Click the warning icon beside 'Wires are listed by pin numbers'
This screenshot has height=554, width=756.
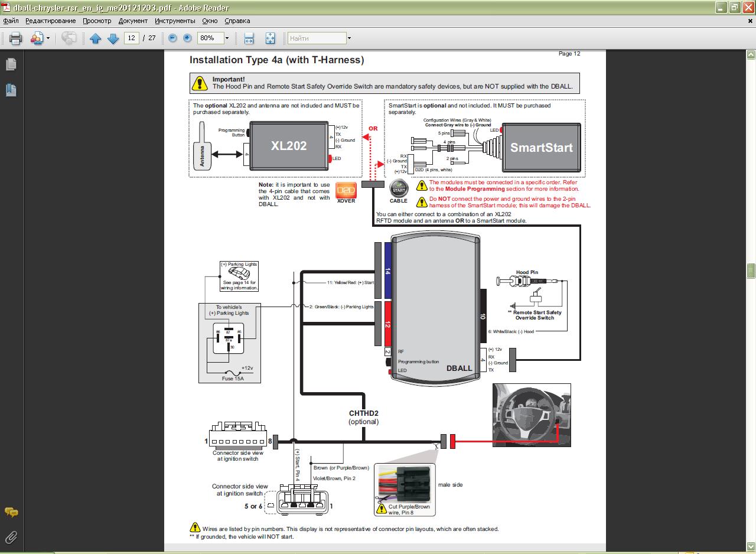(195, 527)
